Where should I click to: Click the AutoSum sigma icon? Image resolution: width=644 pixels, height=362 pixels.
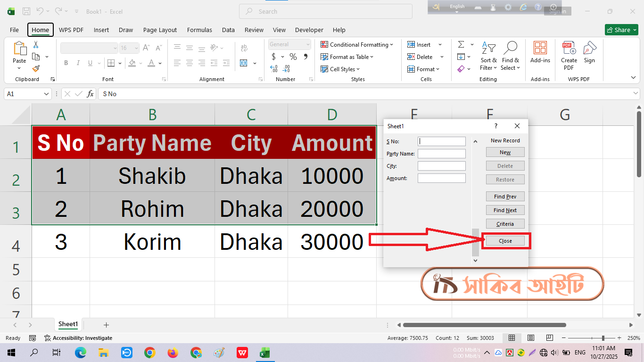[461, 44]
